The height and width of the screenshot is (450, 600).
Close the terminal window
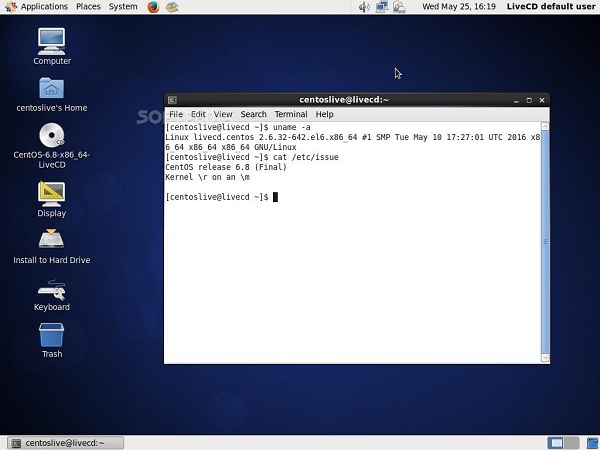(542, 100)
